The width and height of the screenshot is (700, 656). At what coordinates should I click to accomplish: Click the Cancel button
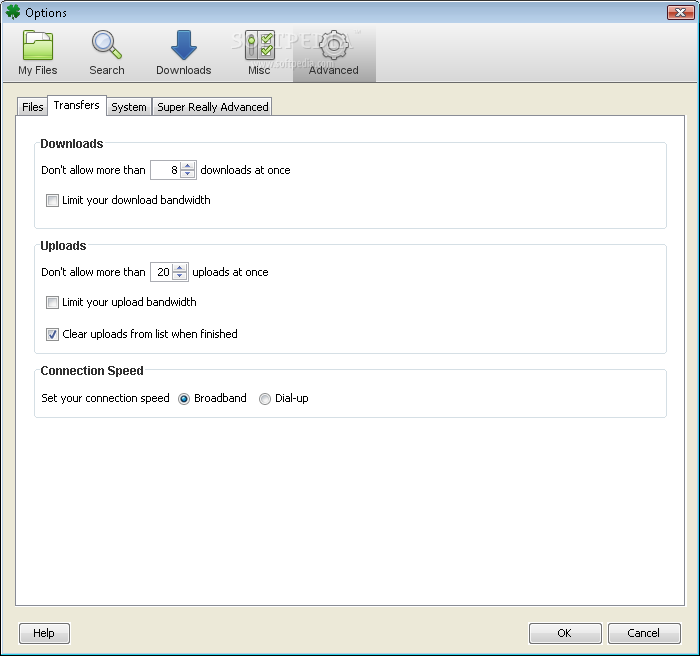644,633
